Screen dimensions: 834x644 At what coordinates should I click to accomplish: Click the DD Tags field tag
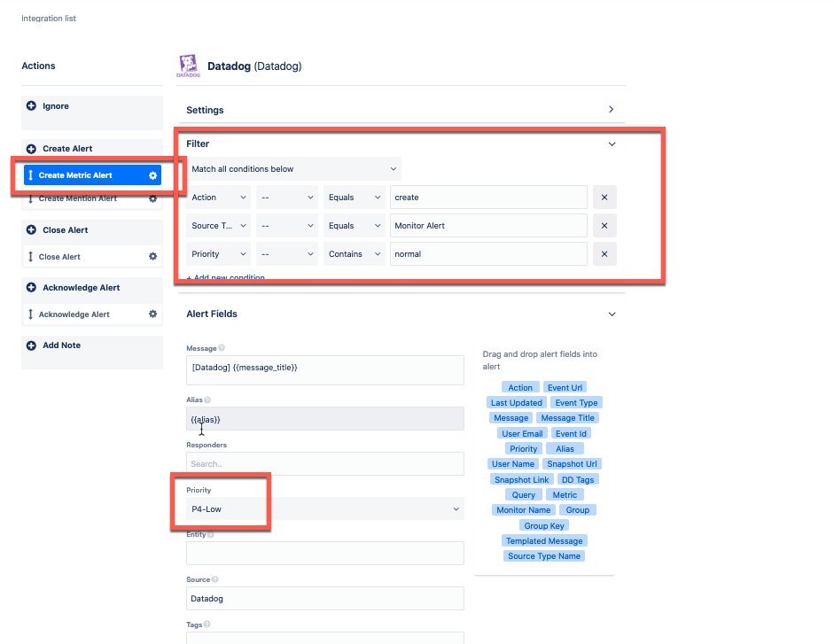click(x=578, y=479)
